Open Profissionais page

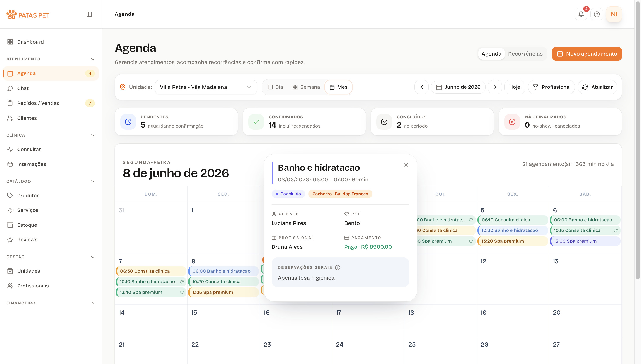pos(51,286)
